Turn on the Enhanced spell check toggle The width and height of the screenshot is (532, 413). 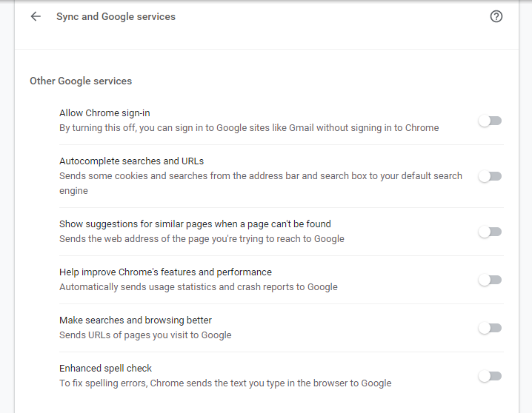point(490,376)
